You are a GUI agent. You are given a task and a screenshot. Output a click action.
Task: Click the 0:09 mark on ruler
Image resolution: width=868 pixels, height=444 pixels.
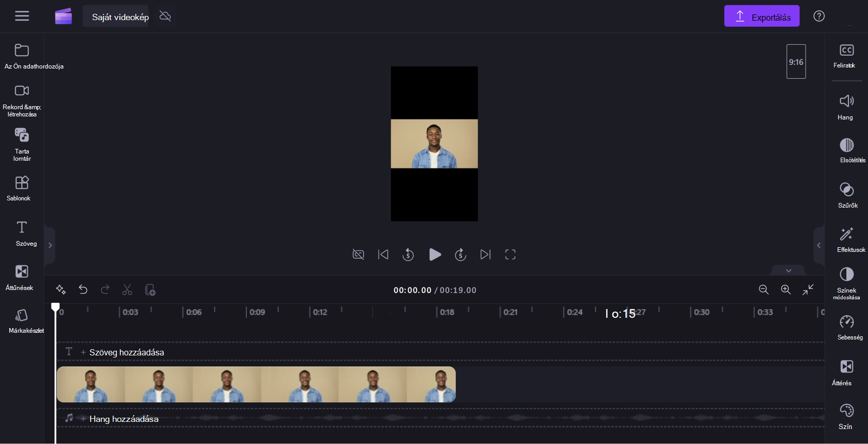click(x=257, y=312)
